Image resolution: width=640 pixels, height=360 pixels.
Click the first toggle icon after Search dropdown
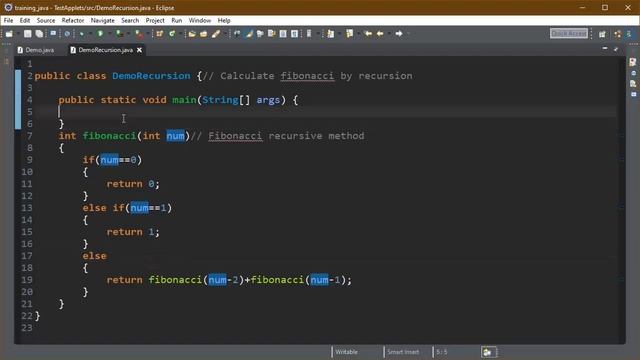coord(237,33)
